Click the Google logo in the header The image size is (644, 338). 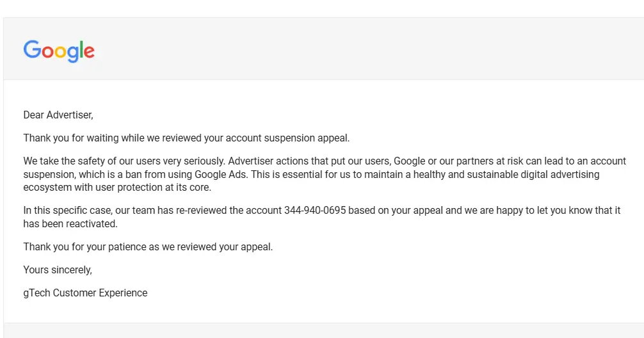[x=59, y=51]
